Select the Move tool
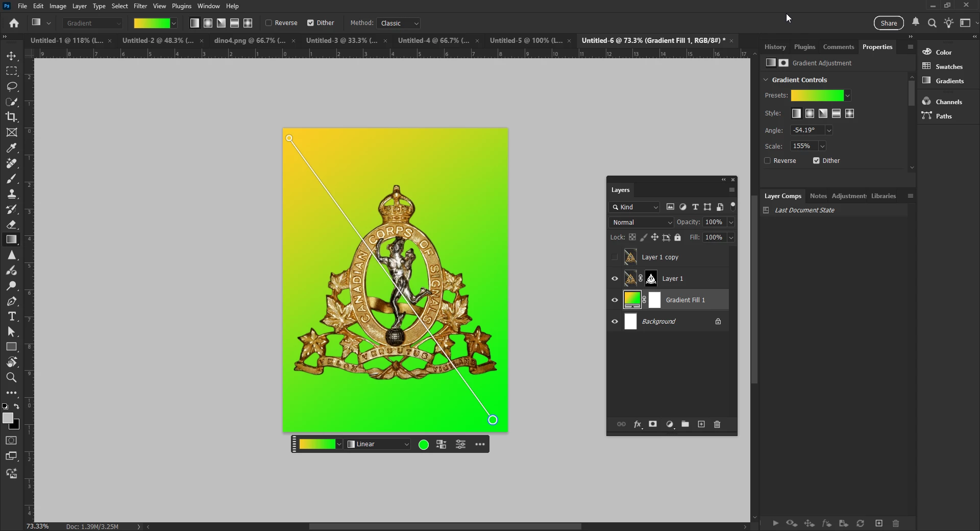 pyautogui.click(x=11, y=56)
